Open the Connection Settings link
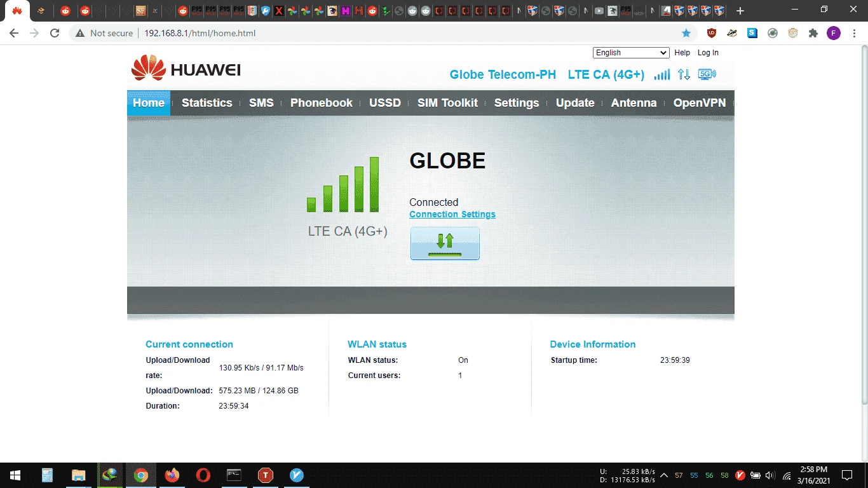Viewport: 868px width, 488px height. (452, 215)
